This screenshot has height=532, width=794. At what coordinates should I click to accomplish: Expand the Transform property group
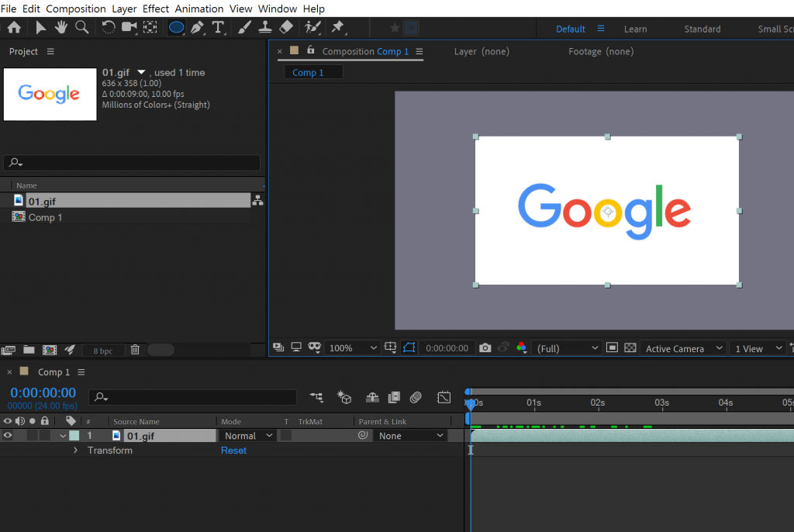click(x=75, y=451)
